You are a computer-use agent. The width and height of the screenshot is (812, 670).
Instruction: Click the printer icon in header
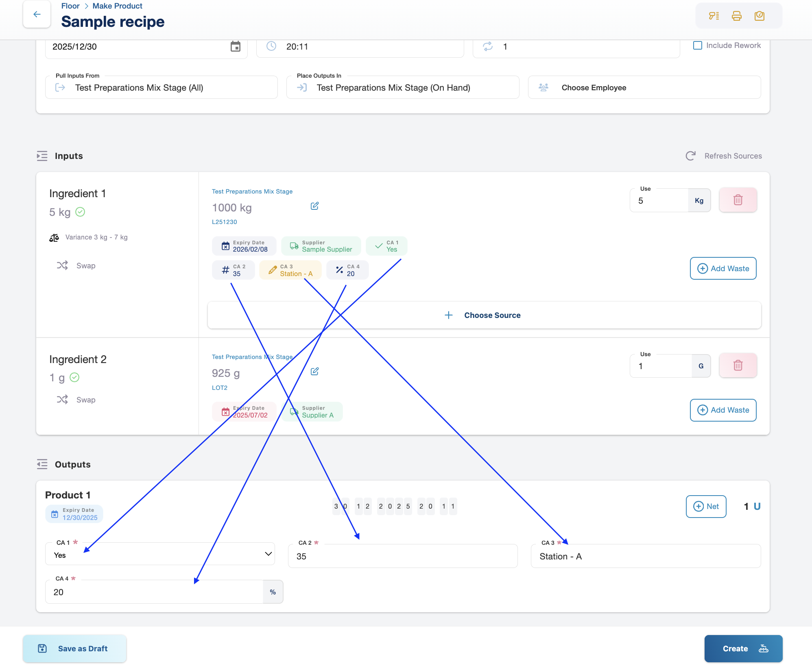(x=736, y=16)
